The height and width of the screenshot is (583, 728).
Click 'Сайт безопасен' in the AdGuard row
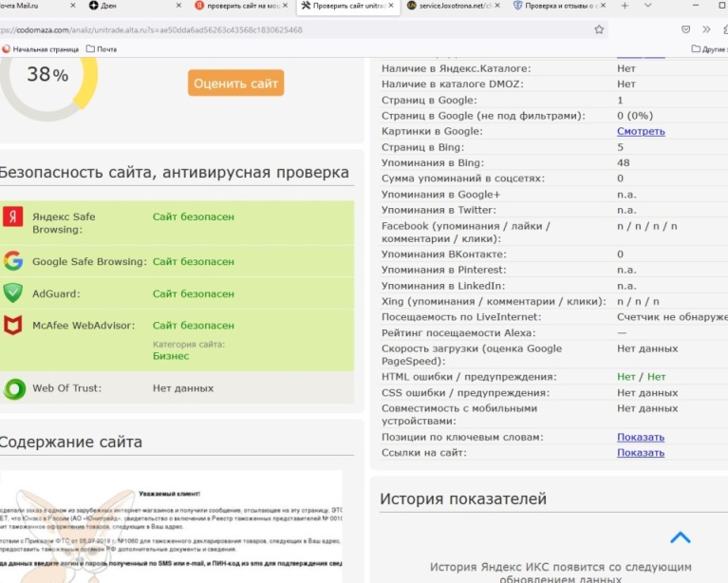tap(194, 293)
